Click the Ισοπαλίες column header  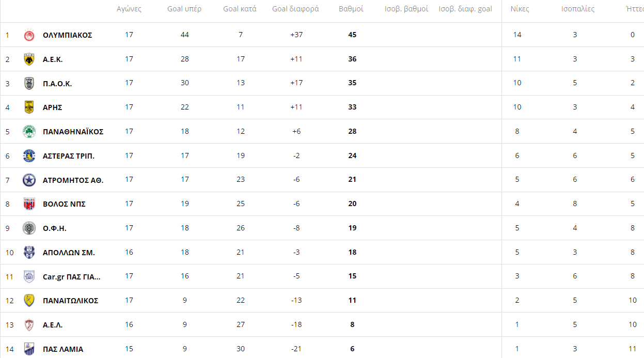point(578,9)
